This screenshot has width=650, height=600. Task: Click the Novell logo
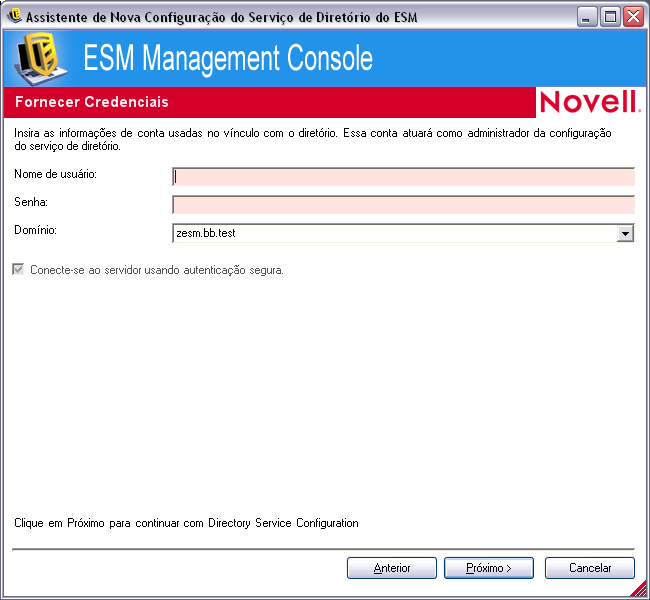pyautogui.click(x=589, y=102)
